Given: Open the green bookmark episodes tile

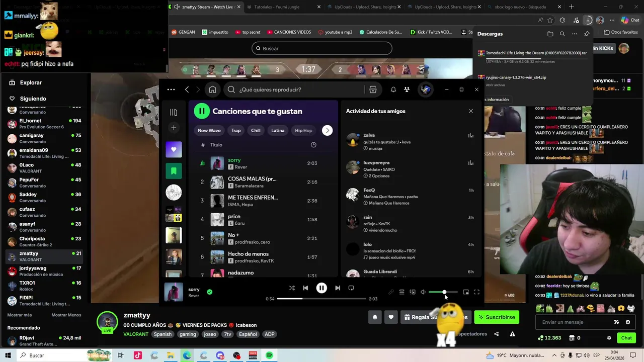Looking at the screenshot, I should (x=174, y=171).
